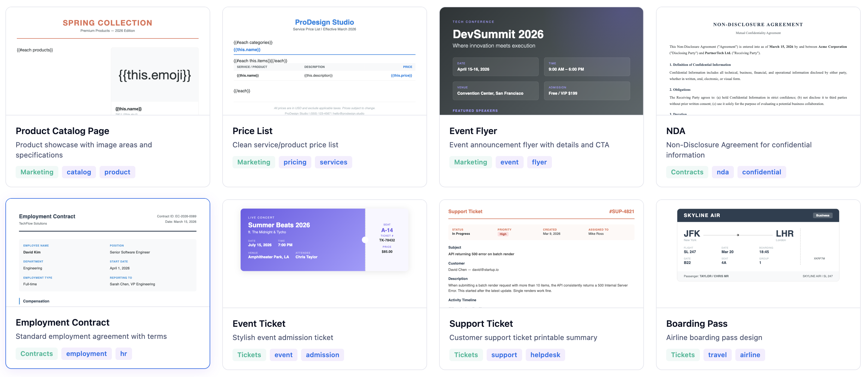This screenshot has height=377, width=868.
Task: Choose the admission tag on Event Ticket
Action: pos(322,355)
